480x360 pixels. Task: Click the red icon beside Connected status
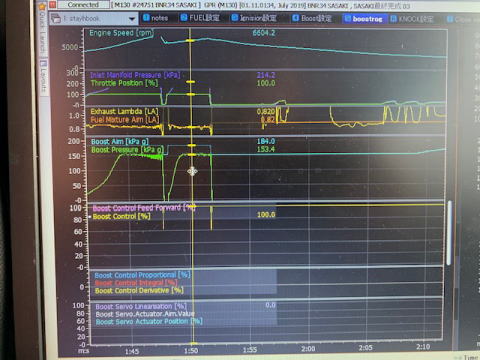pyautogui.click(x=52, y=5)
